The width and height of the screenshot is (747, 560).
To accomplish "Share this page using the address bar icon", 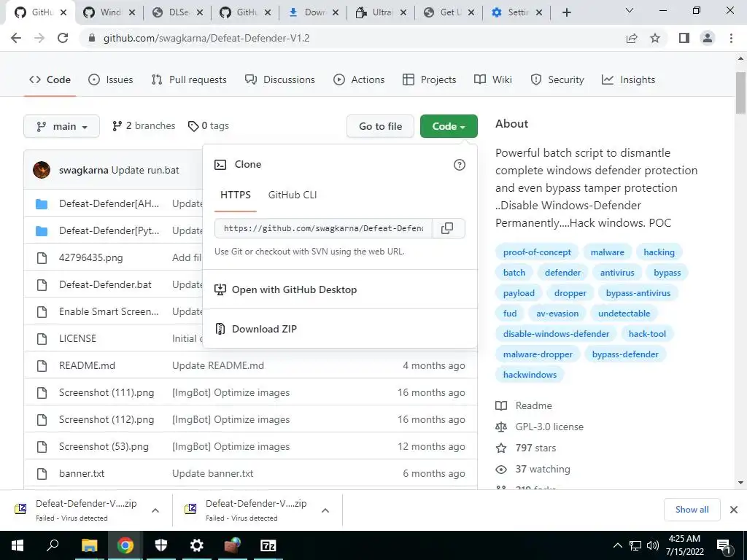I will [632, 38].
